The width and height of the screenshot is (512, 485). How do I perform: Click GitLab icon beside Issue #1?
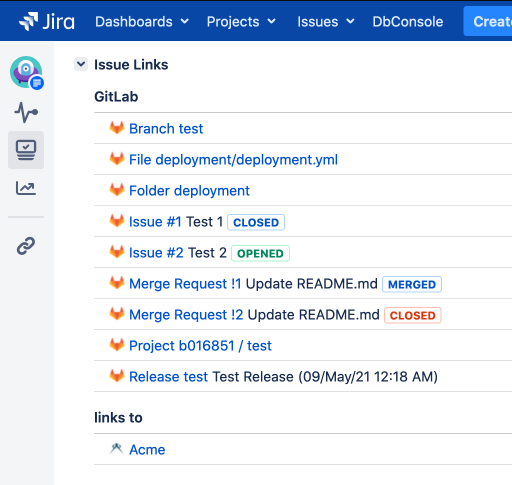pos(117,221)
